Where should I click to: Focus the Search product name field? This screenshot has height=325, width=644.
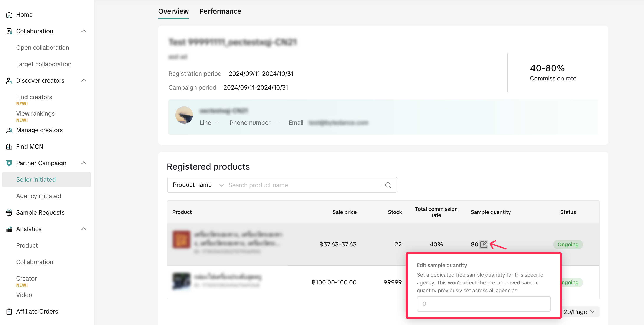tap(302, 185)
